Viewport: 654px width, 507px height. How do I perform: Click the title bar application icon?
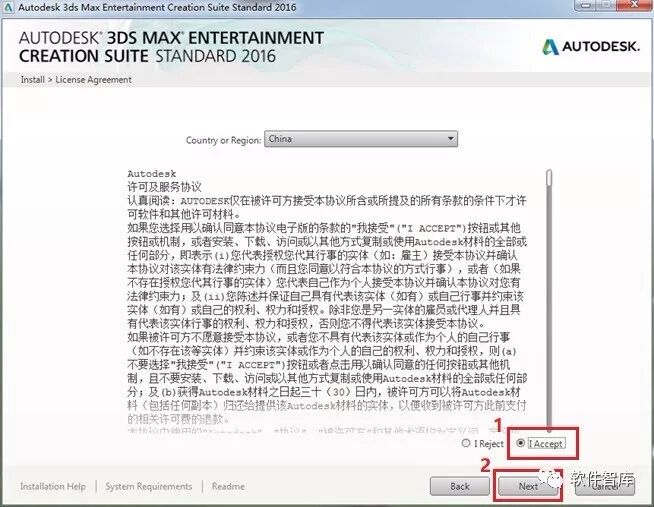[8, 7]
